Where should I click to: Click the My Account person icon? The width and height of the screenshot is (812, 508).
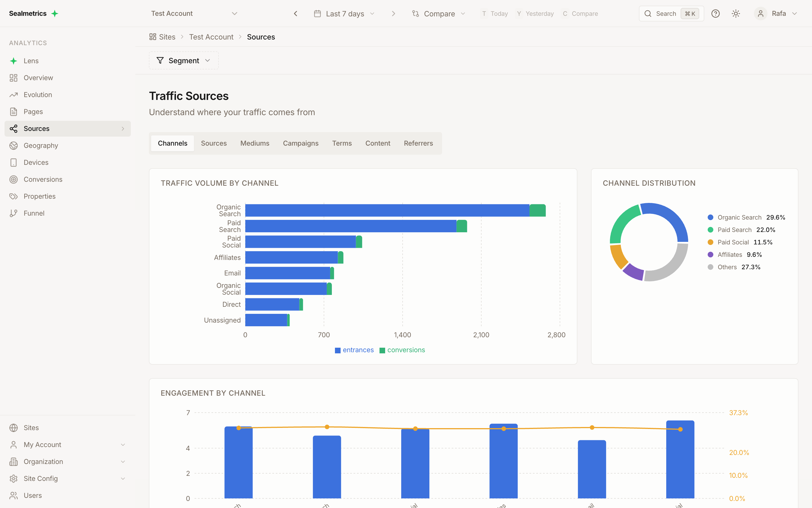14,445
